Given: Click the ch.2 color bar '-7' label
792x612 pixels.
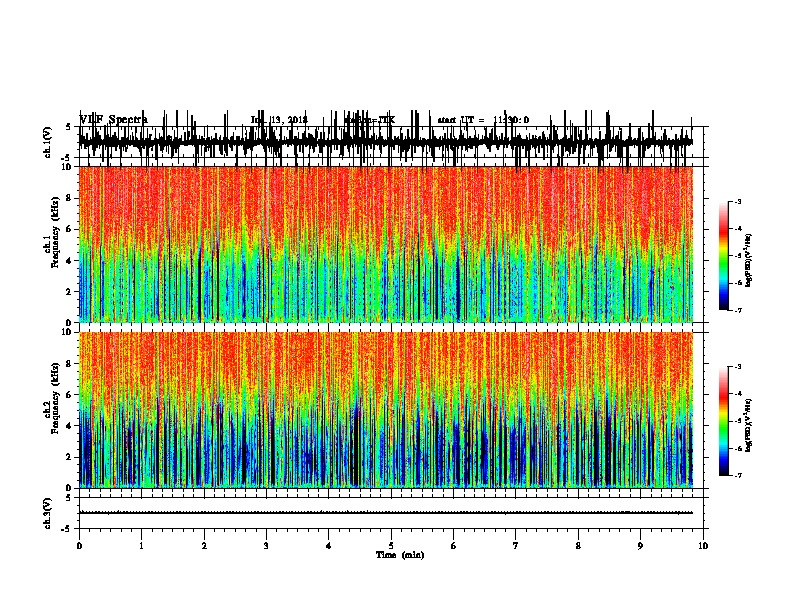Looking at the screenshot, I should (x=738, y=475).
